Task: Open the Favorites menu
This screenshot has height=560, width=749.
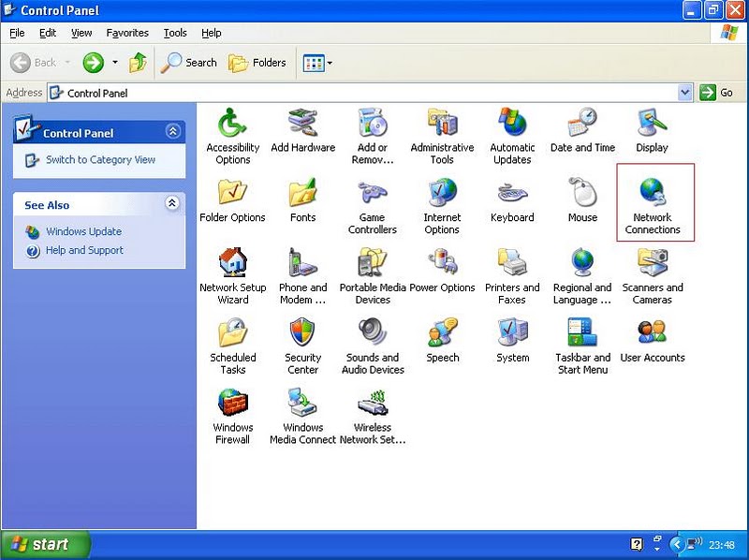Action: 127,33
